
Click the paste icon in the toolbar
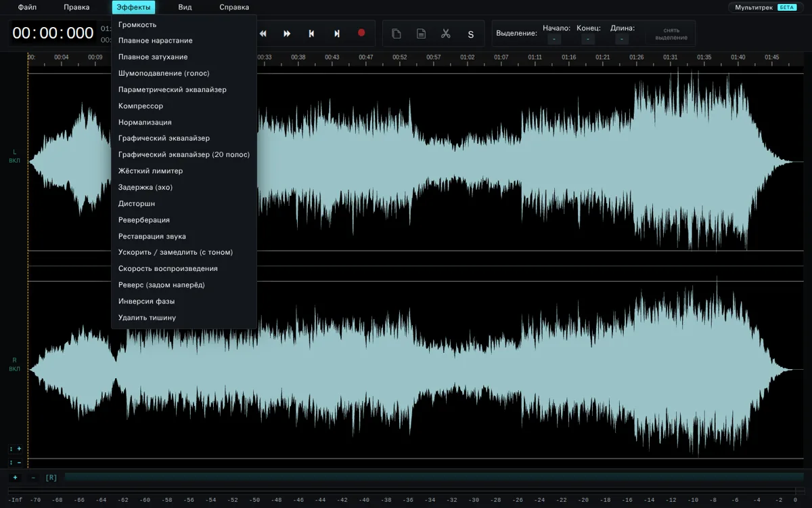(421, 34)
